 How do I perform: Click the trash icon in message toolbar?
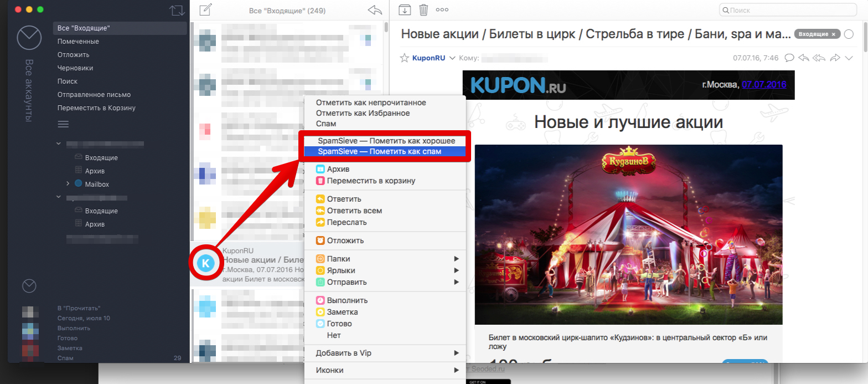tap(423, 9)
